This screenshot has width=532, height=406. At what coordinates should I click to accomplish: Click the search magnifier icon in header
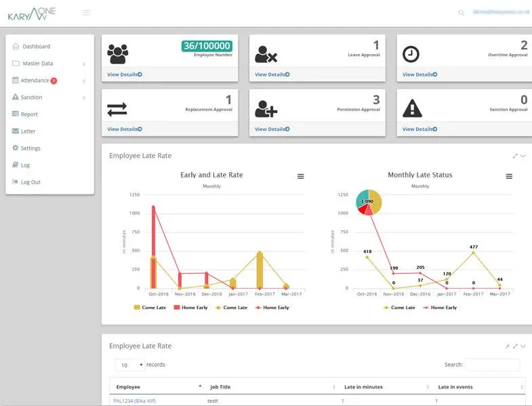click(462, 12)
